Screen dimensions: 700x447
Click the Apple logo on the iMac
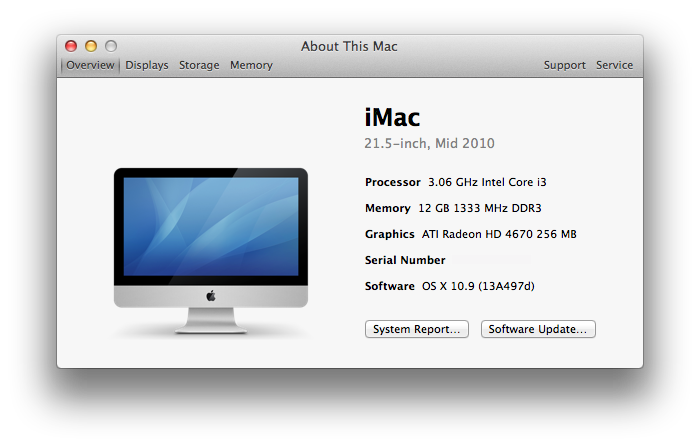tap(211, 296)
